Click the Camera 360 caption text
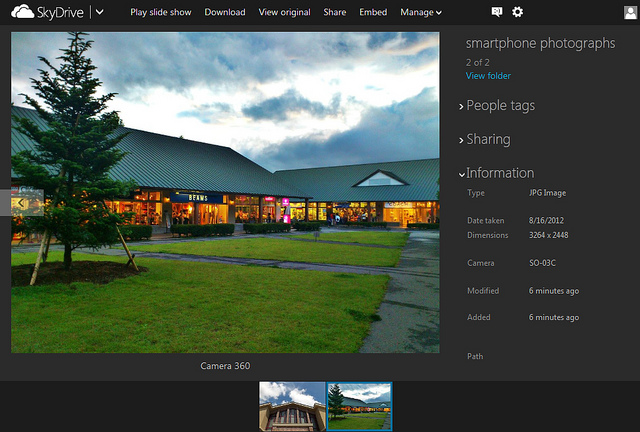The width and height of the screenshot is (640, 432). [x=225, y=366]
